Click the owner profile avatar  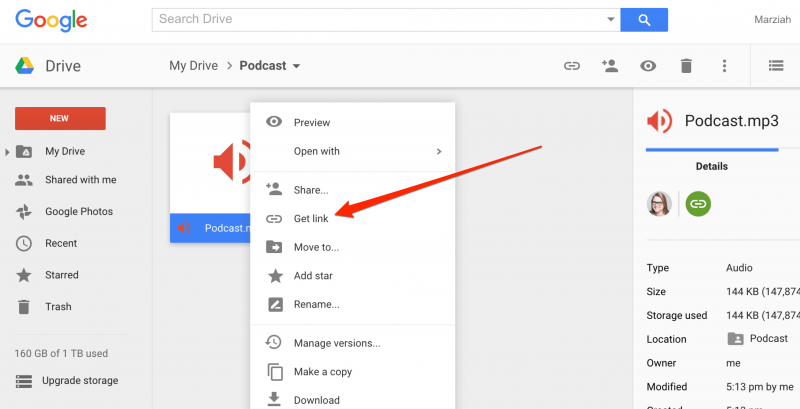pos(659,204)
